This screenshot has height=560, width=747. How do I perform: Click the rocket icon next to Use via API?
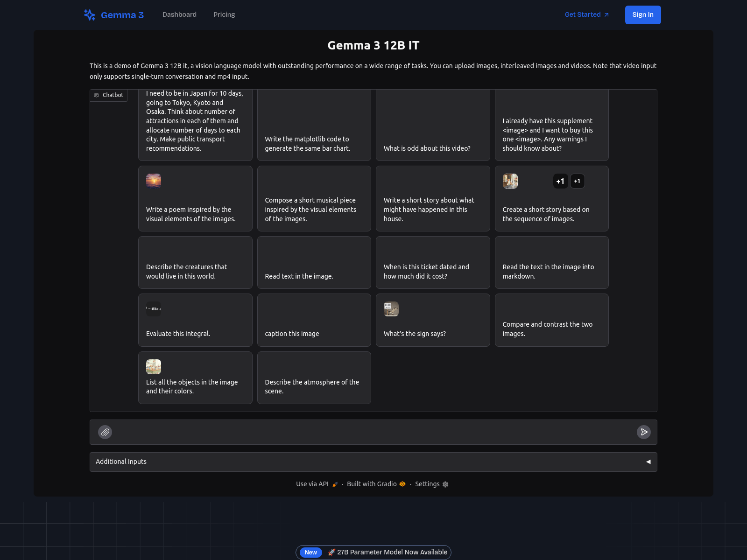tap(334, 484)
